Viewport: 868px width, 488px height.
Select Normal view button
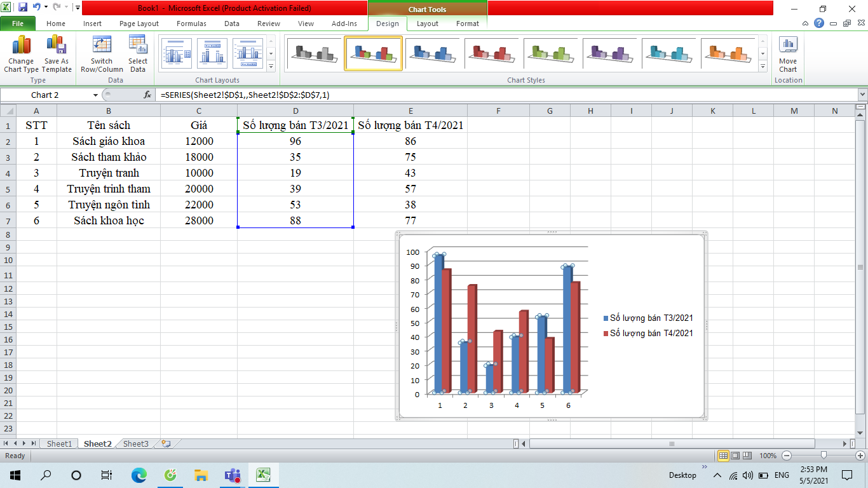pos(723,456)
